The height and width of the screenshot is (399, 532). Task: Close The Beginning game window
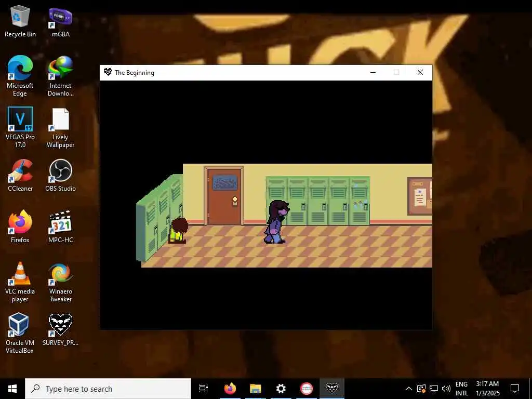click(420, 72)
